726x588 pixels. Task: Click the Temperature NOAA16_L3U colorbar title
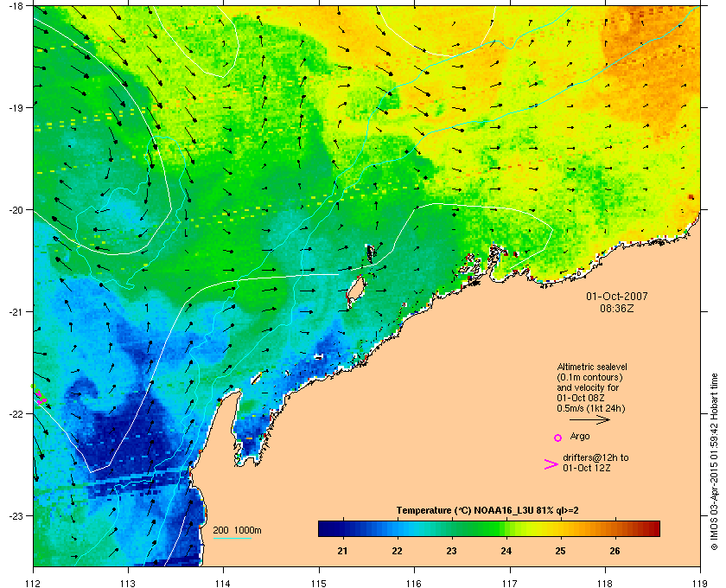(x=487, y=511)
